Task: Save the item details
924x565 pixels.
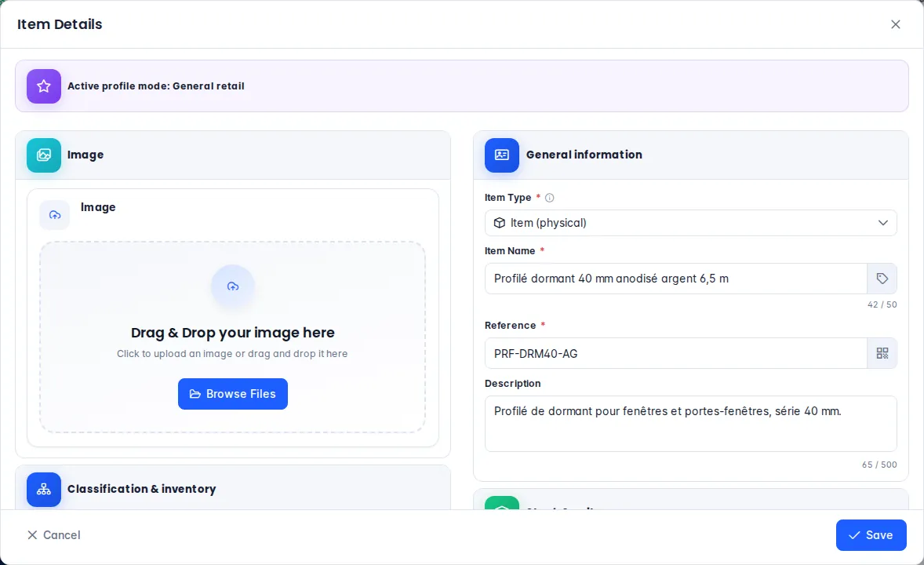Action: (x=871, y=535)
